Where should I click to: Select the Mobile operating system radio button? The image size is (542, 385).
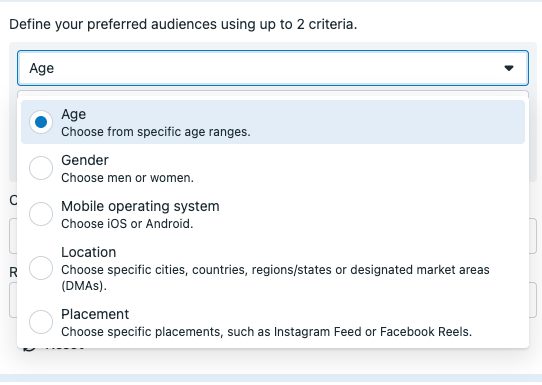[x=41, y=214]
